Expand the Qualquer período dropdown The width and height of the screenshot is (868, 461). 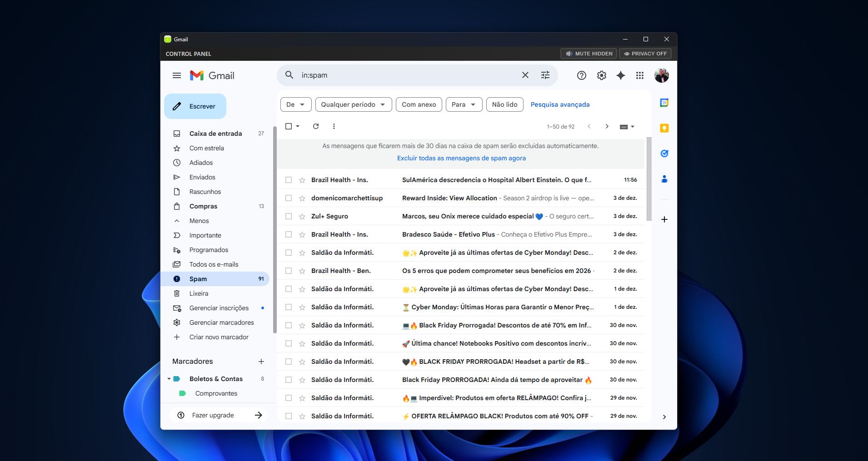353,104
